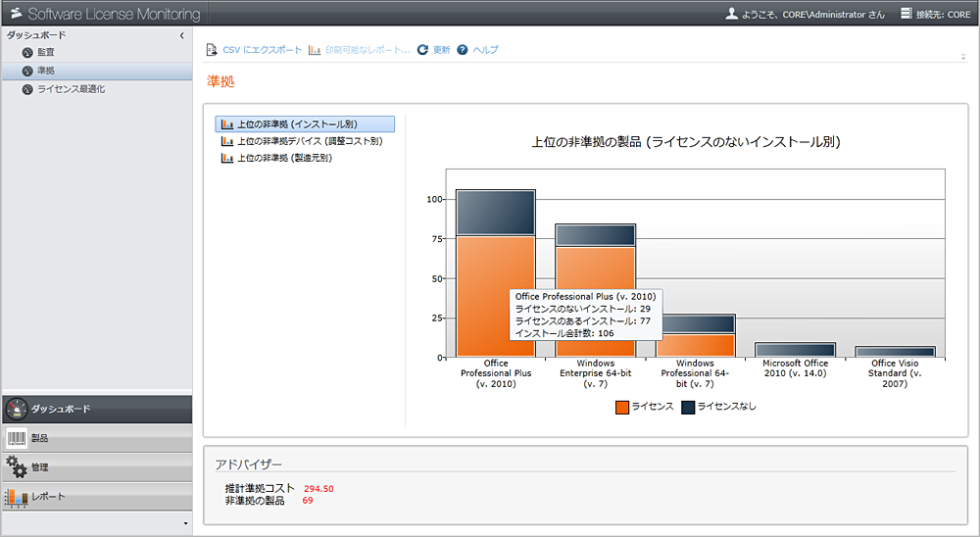Click the user icon beside ようこそ
This screenshot has width=980, height=537.
pyautogui.click(x=731, y=13)
